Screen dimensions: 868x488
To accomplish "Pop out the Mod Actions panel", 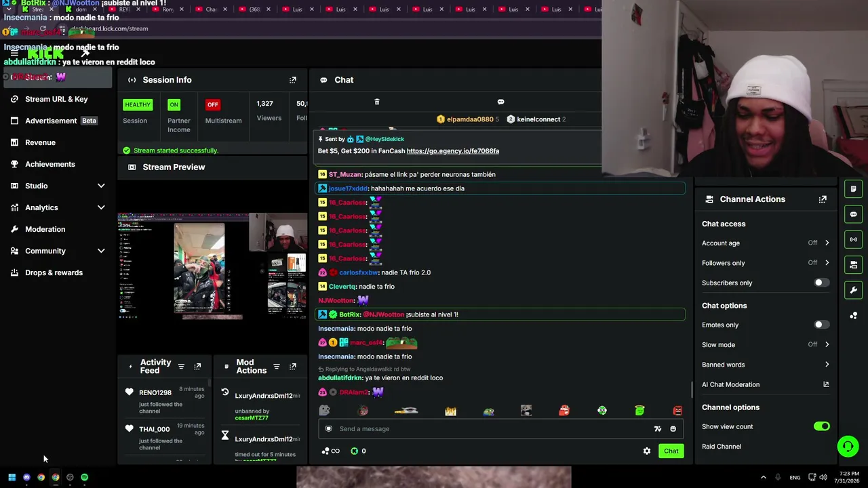I will 293,367.
